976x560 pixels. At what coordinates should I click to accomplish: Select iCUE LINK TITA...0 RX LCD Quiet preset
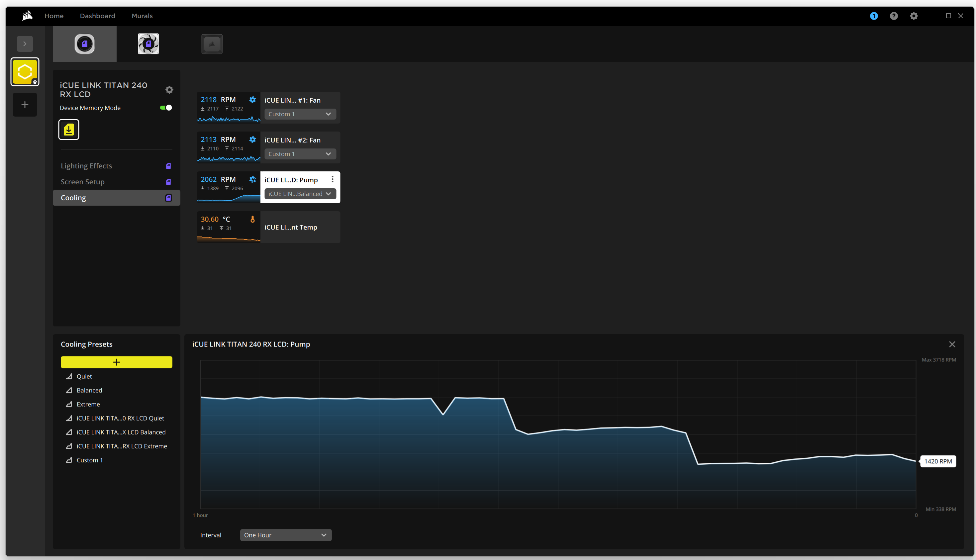[120, 419]
